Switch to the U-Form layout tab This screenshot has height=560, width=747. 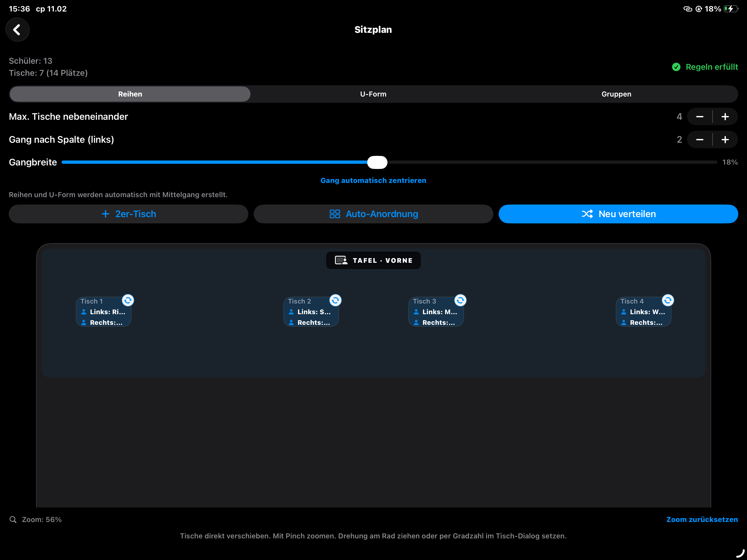tap(373, 94)
